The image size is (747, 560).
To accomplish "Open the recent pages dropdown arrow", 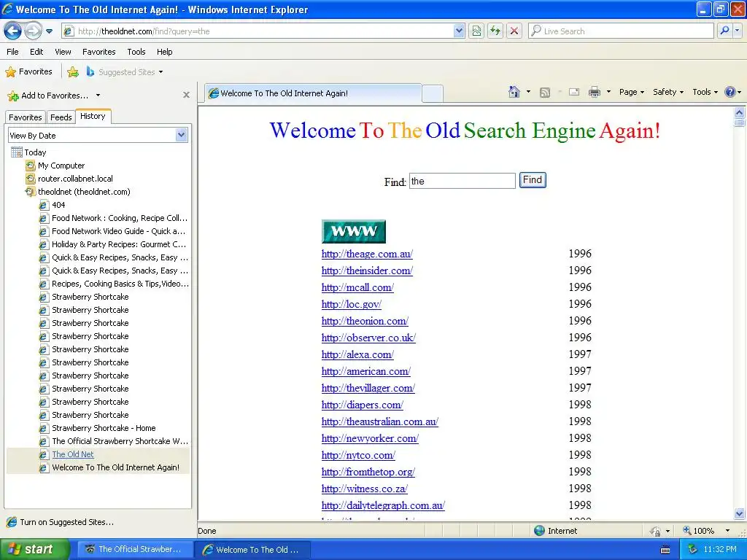I will 49,31.
